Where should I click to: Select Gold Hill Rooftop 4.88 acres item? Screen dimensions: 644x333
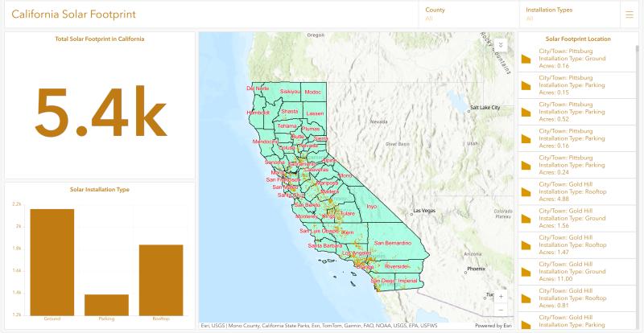tap(576, 191)
